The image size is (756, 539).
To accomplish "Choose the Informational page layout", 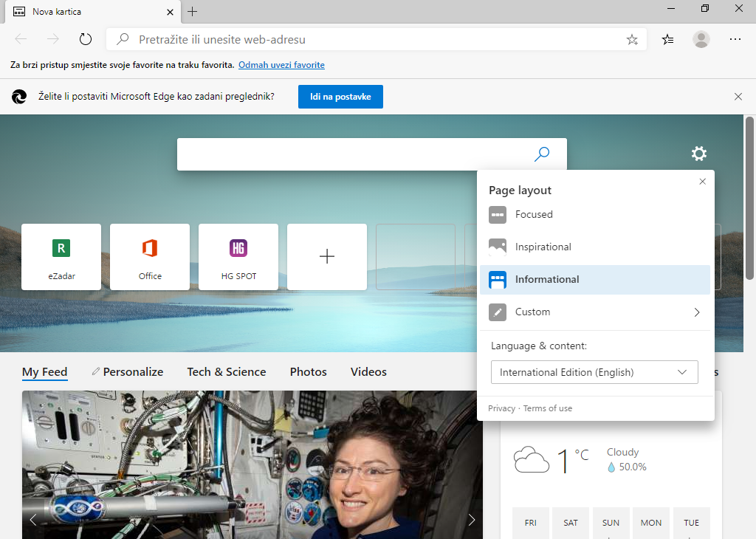I will click(x=546, y=280).
